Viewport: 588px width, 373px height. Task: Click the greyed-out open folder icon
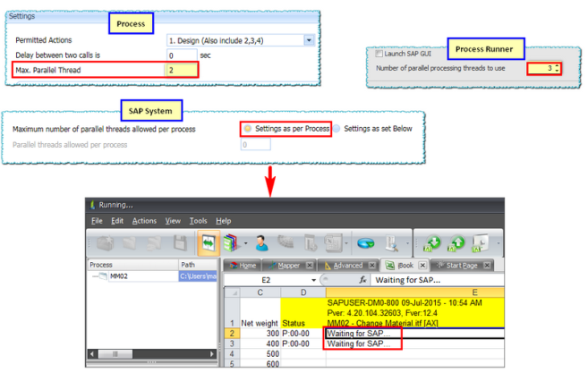130,243
